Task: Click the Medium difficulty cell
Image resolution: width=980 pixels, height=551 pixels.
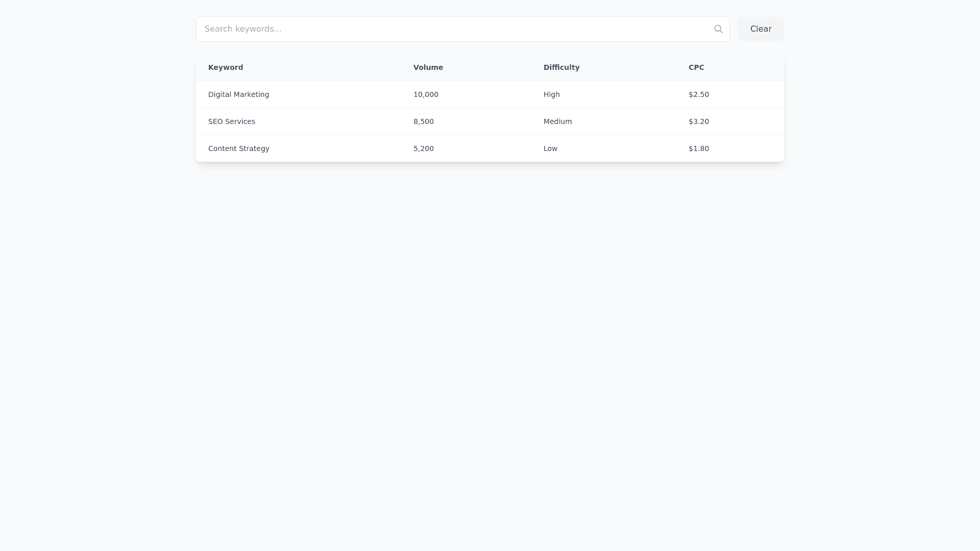Action: 557,121
